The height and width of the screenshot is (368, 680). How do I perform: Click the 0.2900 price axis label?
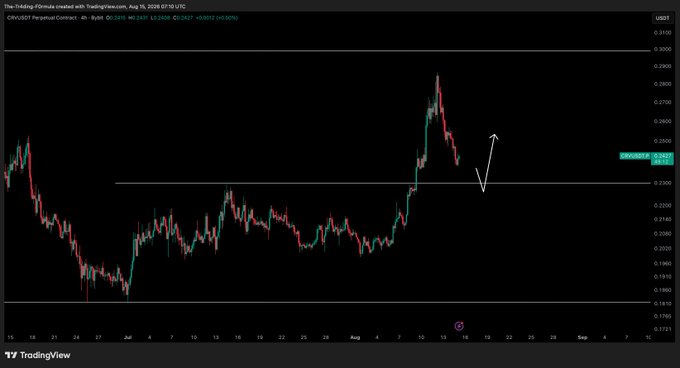pyautogui.click(x=662, y=66)
